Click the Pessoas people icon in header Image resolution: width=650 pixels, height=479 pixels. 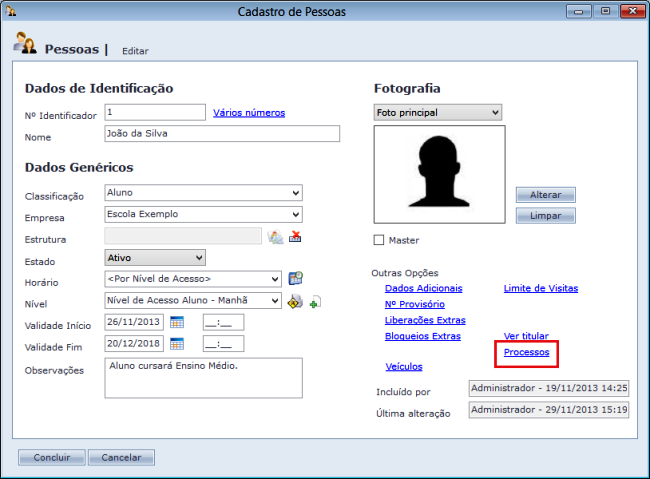click(26, 45)
